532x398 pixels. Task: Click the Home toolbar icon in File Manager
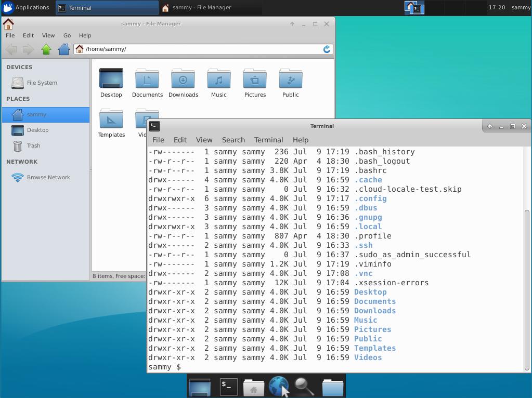[x=63, y=49]
